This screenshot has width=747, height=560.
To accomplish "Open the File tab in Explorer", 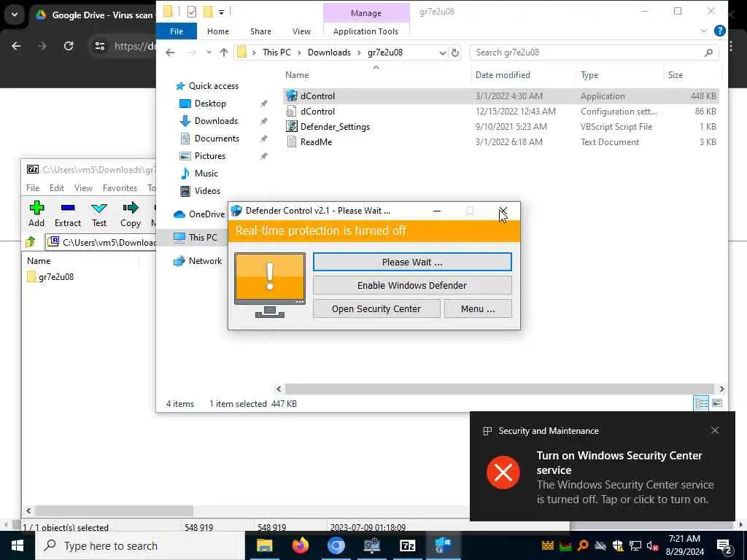I will tap(177, 31).
